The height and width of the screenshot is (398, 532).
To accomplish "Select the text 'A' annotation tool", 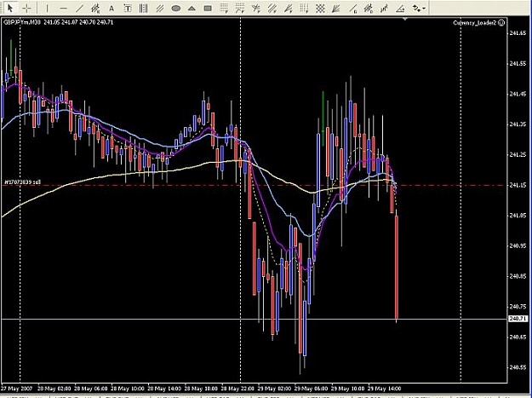I will (111, 9).
